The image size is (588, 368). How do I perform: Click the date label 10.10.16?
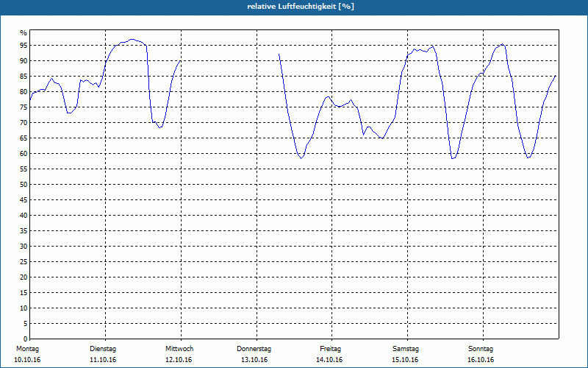[27, 360]
